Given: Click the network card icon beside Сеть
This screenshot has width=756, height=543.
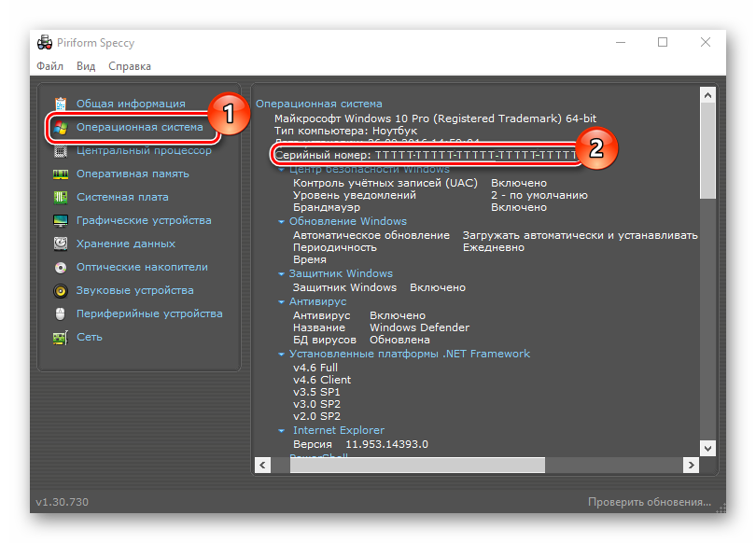Looking at the screenshot, I should click(61, 337).
